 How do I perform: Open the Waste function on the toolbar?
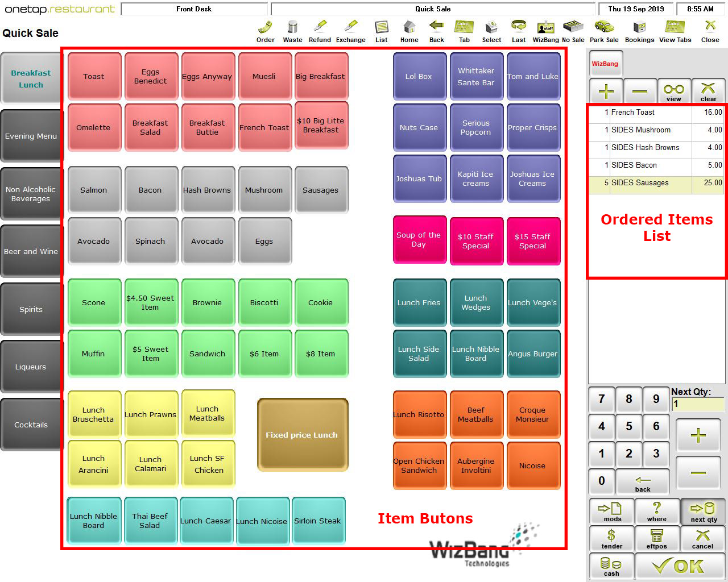pos(292,28)
